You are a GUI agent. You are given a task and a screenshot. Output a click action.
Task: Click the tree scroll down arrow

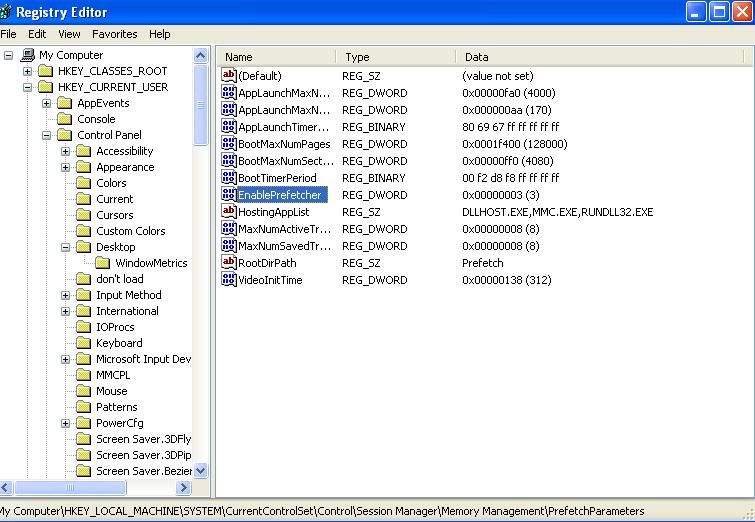201,470
